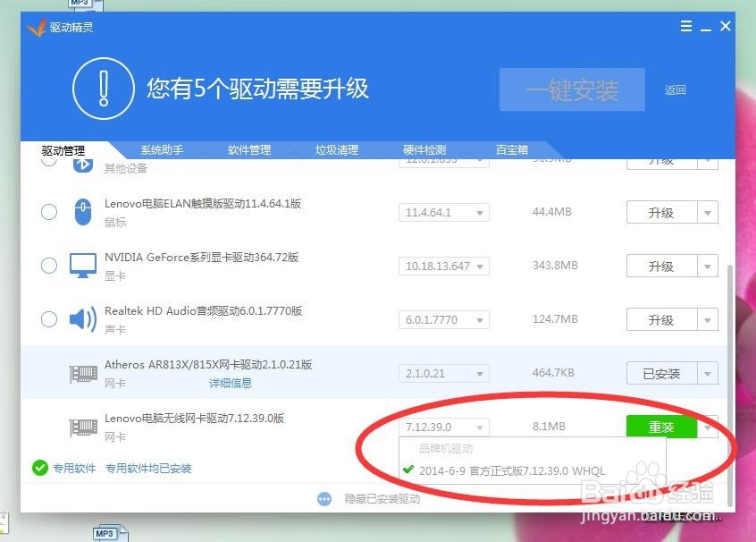Image resolution: width=756 pixels, height=542 pixels.
Task: Click NVIDIA GeForce系列显卡驱动364.72版 title
Action: point(202,258)
